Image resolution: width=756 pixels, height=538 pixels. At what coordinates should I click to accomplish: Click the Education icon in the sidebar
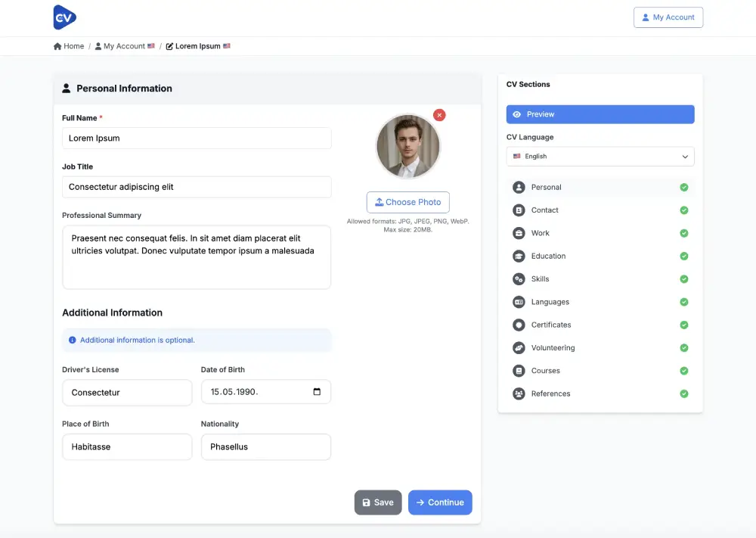tap(519, 256)
